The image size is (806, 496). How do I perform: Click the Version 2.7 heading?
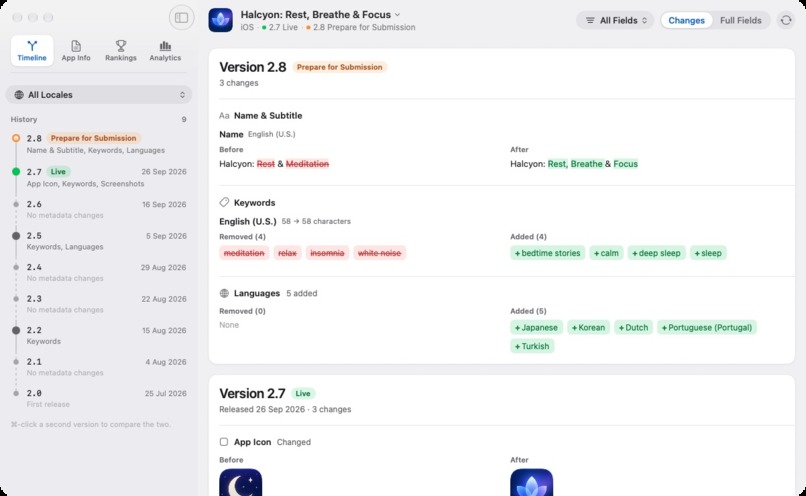point(252,393)
